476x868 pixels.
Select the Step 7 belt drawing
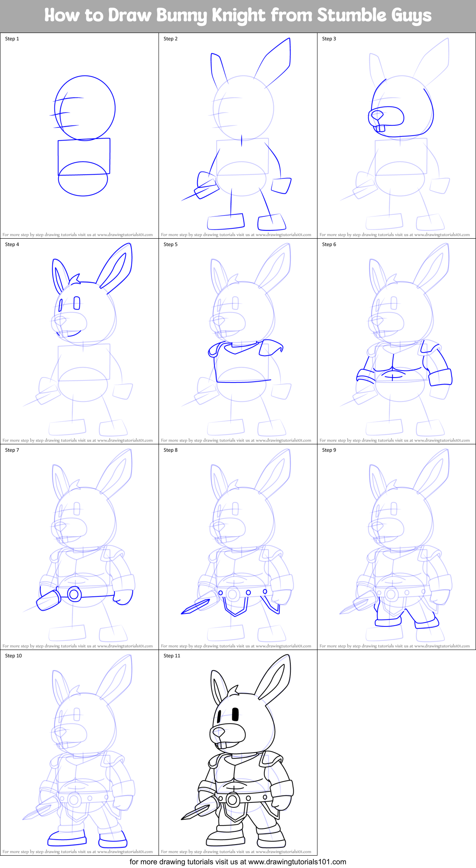coord(79,547)
